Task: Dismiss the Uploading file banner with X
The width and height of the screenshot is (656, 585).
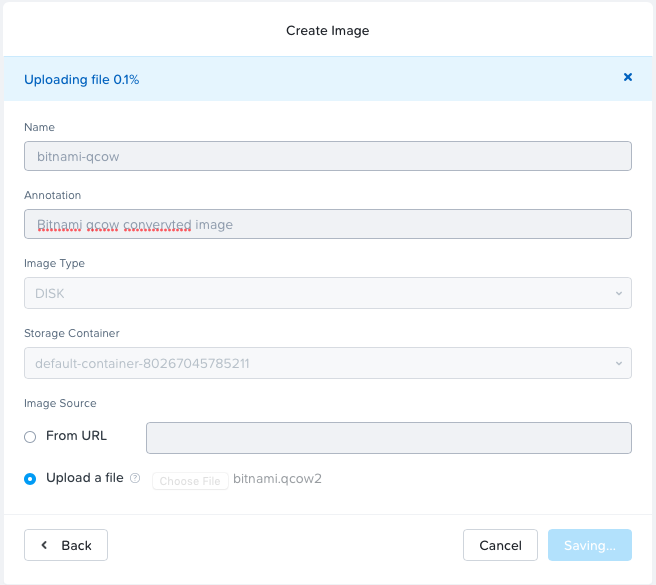Action: 628,77
